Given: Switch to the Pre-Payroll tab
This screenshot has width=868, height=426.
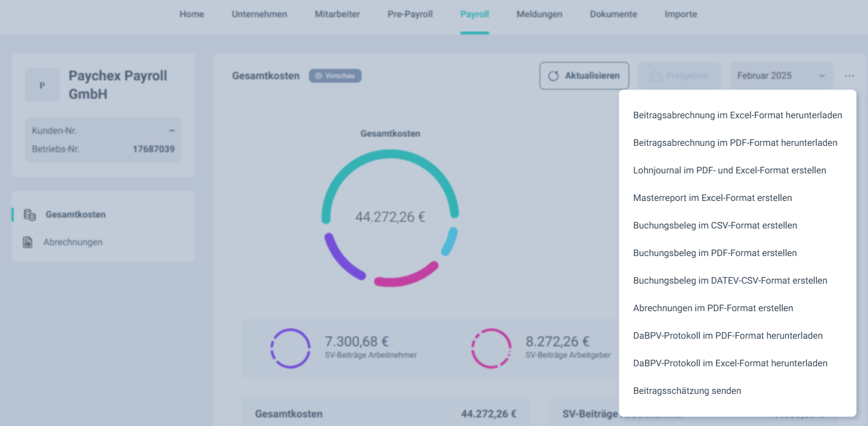Looking at the screenshot, I should (x=410, y=14).
